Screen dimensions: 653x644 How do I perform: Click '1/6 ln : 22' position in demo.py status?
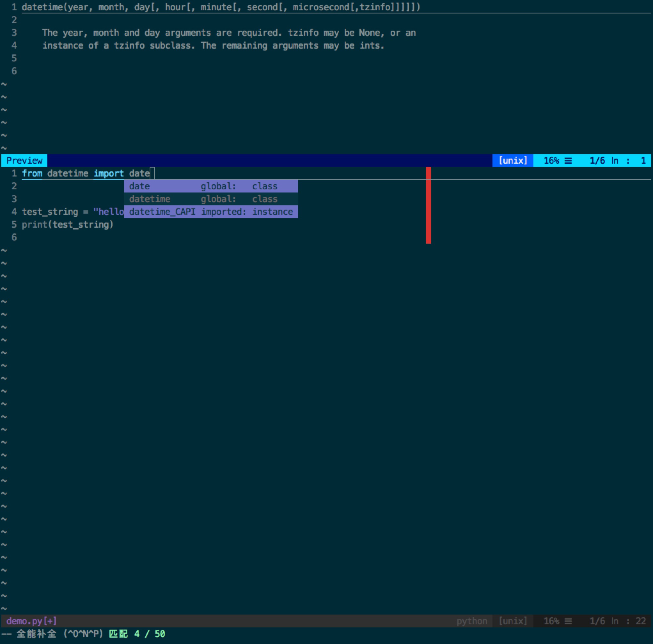tap(618, 621)
